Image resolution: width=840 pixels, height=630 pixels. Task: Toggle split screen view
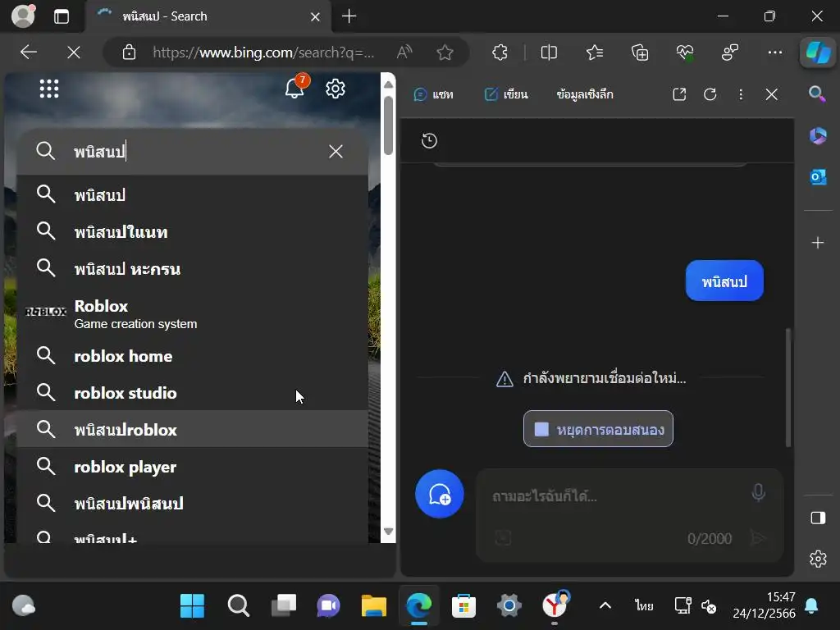[549, 52]
